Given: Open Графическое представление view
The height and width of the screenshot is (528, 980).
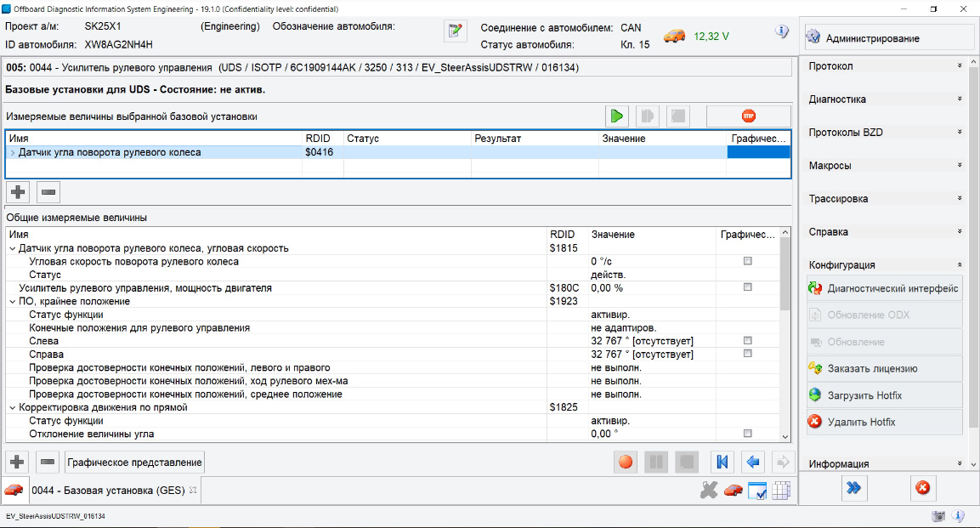Looking at the screenshot, I should click(x=134, y=463).
